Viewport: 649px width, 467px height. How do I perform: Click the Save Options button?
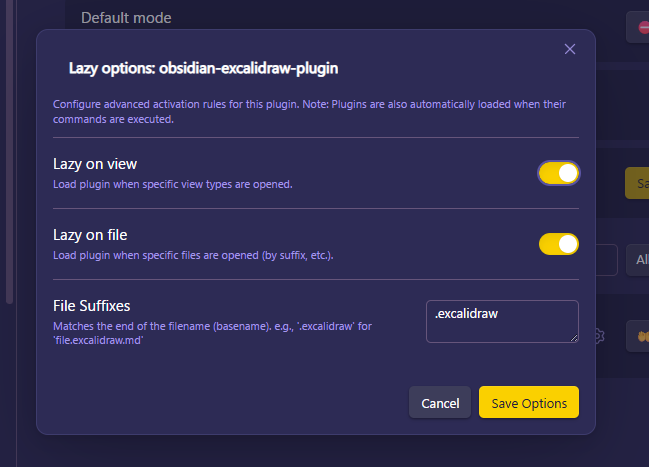pyautogui.click(x=529, y=402)
